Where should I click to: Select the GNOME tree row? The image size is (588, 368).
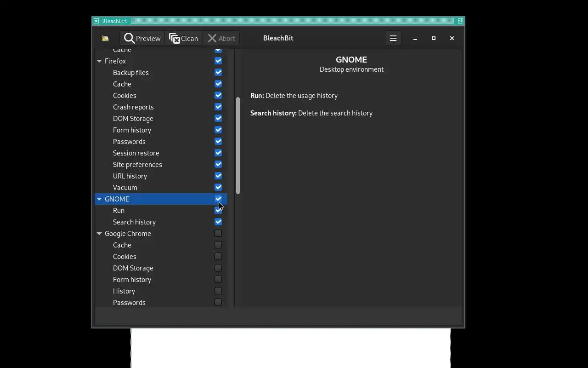click(161, 199)
